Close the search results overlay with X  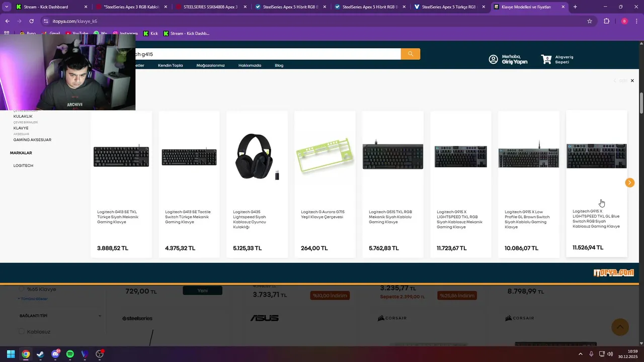pos(632,80)
